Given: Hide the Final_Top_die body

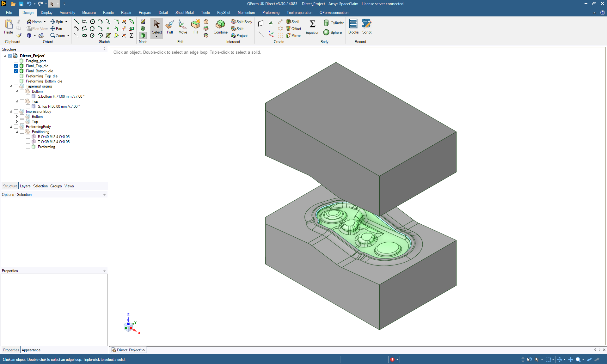Looking at the screenshot, I should point(16,66).
